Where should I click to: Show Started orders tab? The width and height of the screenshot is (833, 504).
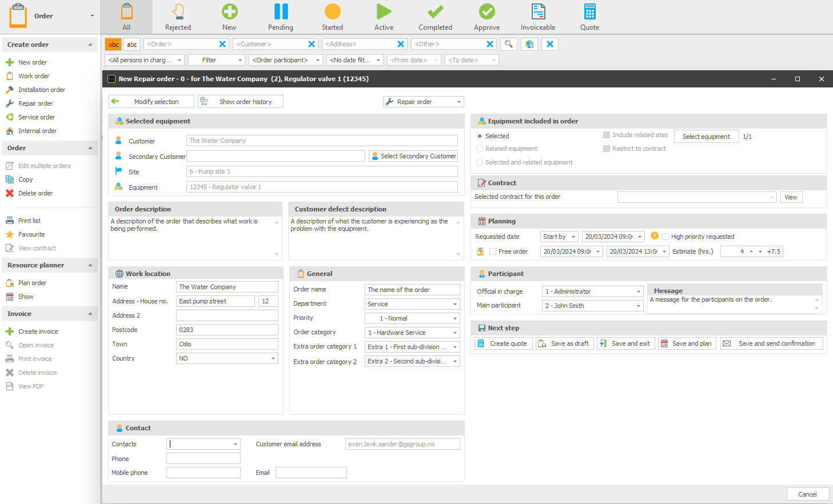pos(332,17)
